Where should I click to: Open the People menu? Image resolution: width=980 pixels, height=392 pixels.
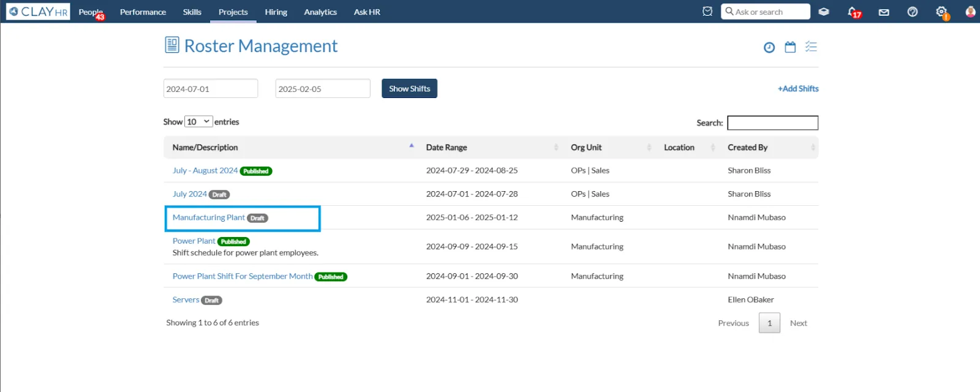coord(91,12)
